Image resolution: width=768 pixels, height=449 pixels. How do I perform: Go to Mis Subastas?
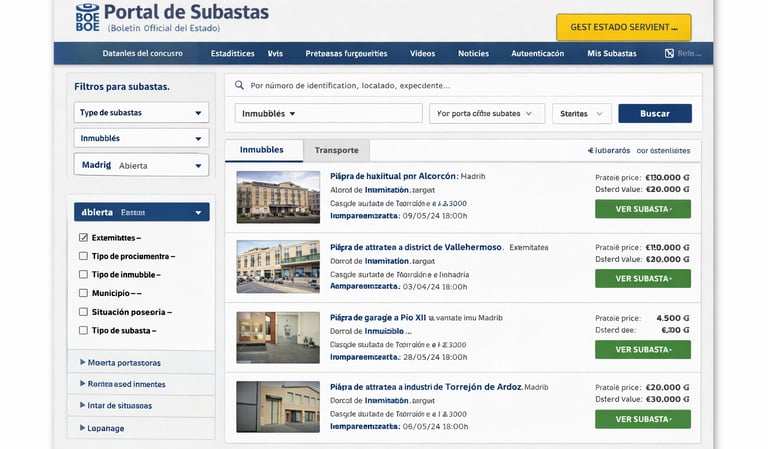pyautogui.click(x=612, y=53)
